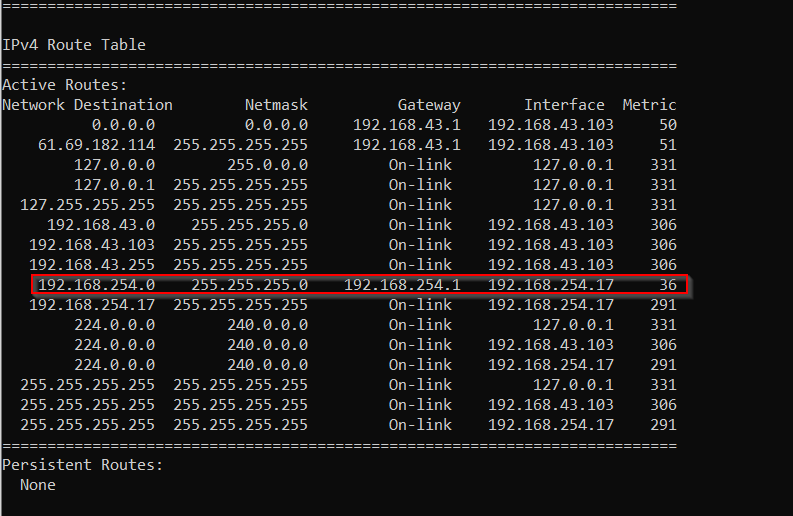793x516 pixels.
Task: Click destination 192.168.254.0
Action: point(96,284)
